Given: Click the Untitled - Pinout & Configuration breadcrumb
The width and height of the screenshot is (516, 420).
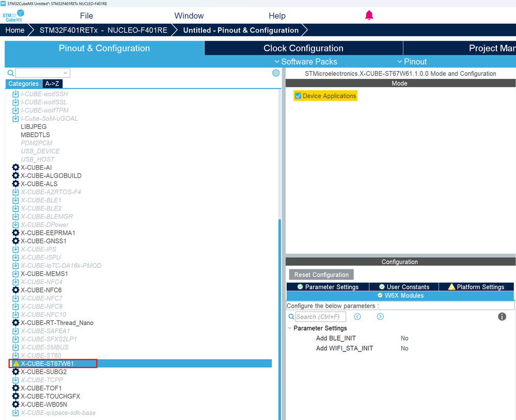Looking at the screenshot, I should pyautogui.click(x=241, y=30).
